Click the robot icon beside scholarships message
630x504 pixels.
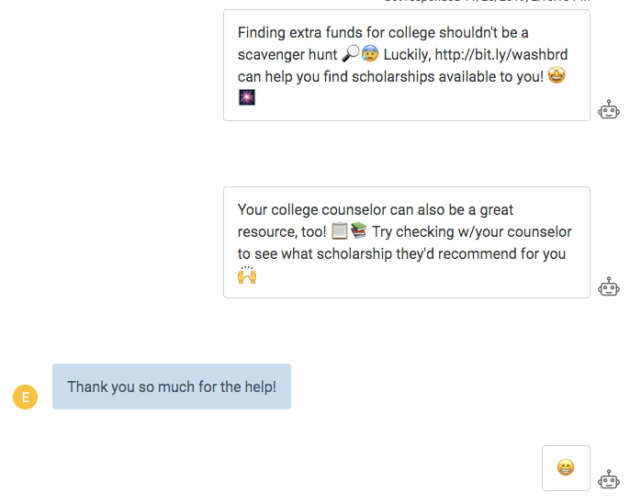point(609,110)
